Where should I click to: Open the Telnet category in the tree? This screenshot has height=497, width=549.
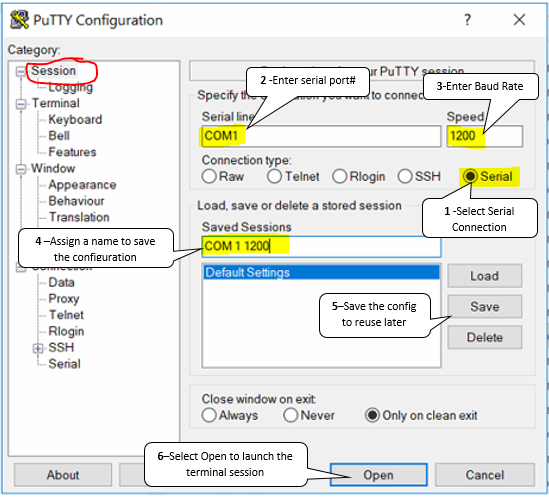pyautogui.click(x=66, y=315)
